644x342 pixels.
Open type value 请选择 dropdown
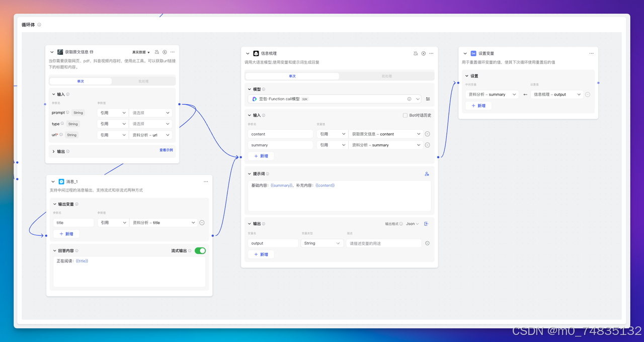point(150,124)
